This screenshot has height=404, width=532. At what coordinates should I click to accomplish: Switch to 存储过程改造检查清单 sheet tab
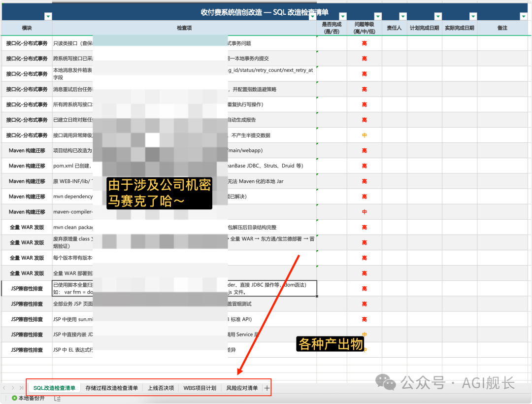(x=112, y=388)
